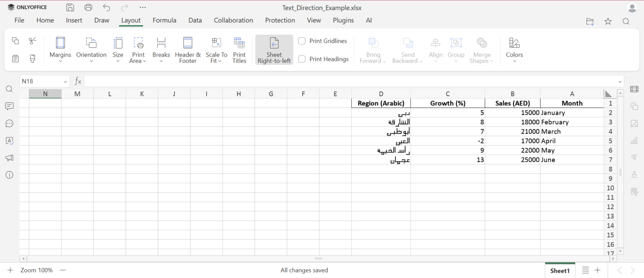644x278 pixels.
Task: Open the Orientation dropdown
Action: pos(91,49)
